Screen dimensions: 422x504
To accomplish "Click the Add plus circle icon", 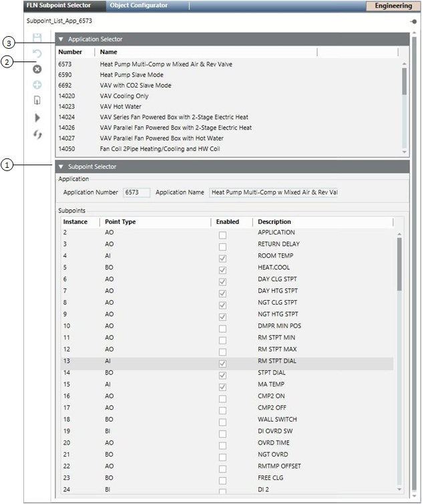I will point(37,85).
